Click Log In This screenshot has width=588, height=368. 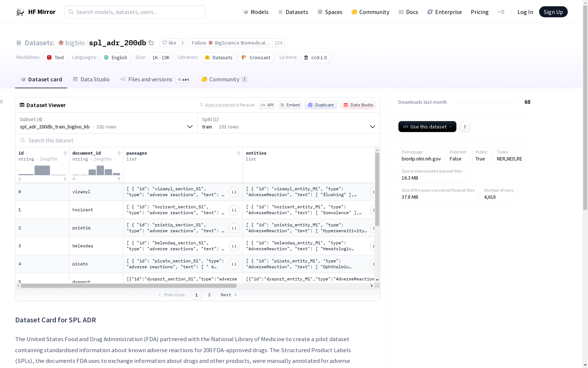(525, 12)
